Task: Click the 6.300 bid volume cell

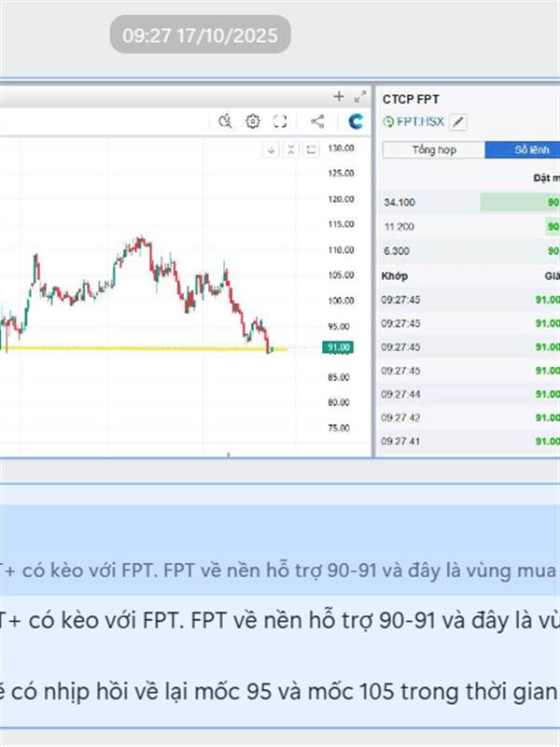Action: (x=397, y=250)
